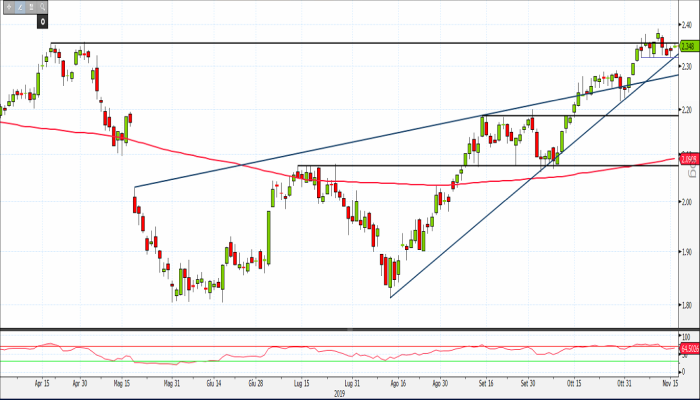Screen dimensions: 700x400
Task: Select the red RSI overbought line
Action: [300, 346]
